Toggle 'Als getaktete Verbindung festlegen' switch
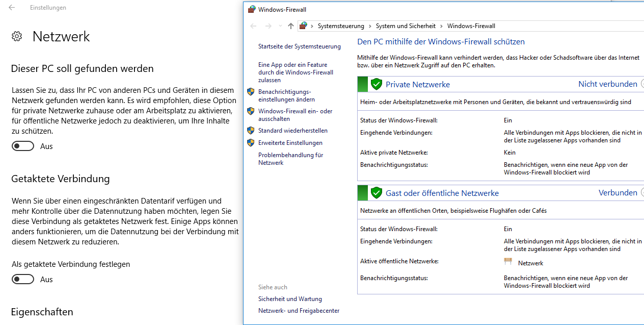The image size is (644, 325). click(23, 279)
